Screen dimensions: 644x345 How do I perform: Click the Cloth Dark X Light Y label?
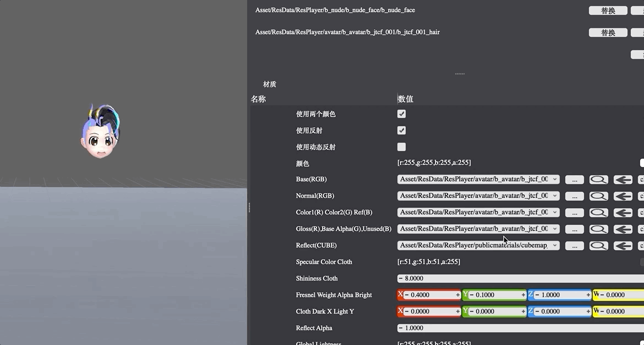click(324, 311)
